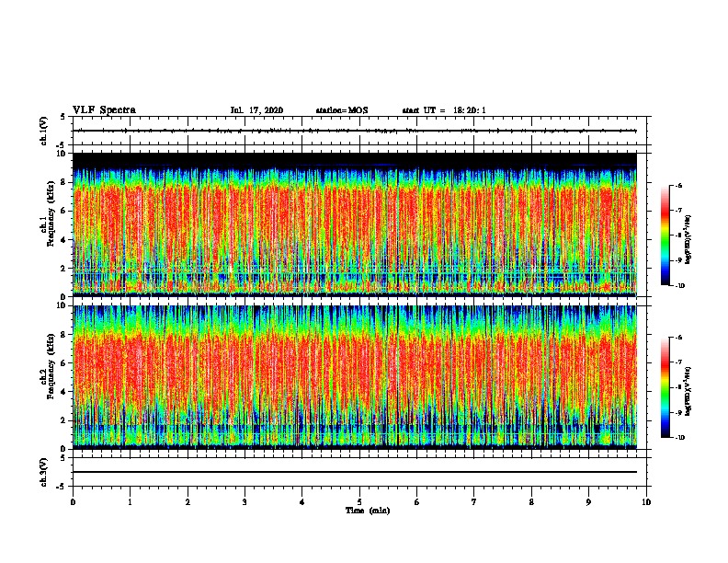Click the "station=MOS" header label
Screen dimensions: 728x563
(342, 110)
